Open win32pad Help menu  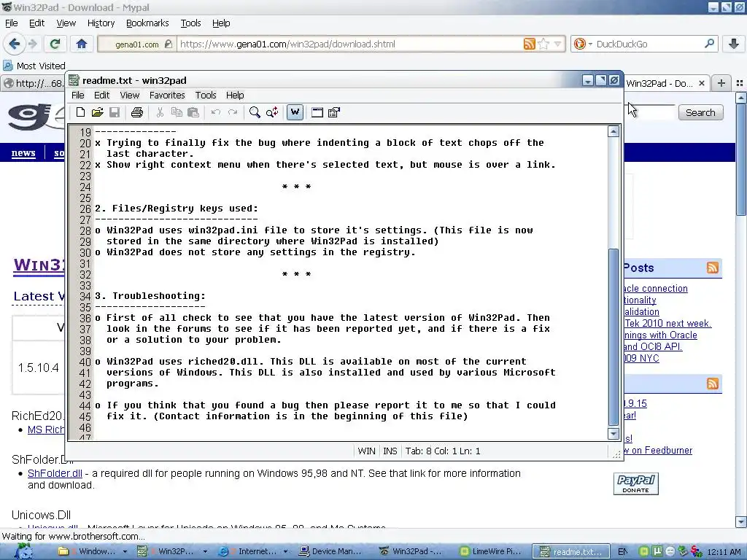235,96
